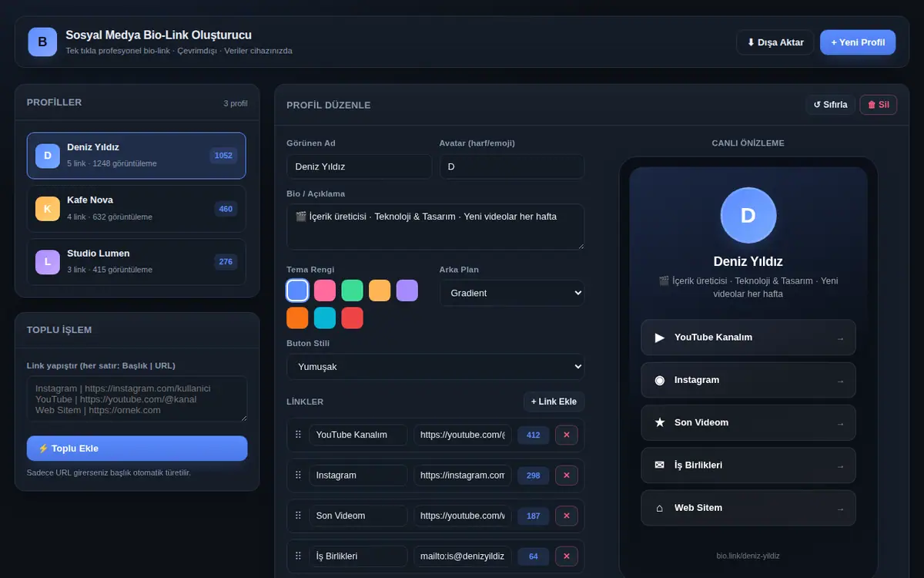Open Web Sitem link in preview
The width and height of the screenshot is (924, 578).
[748, 508]
